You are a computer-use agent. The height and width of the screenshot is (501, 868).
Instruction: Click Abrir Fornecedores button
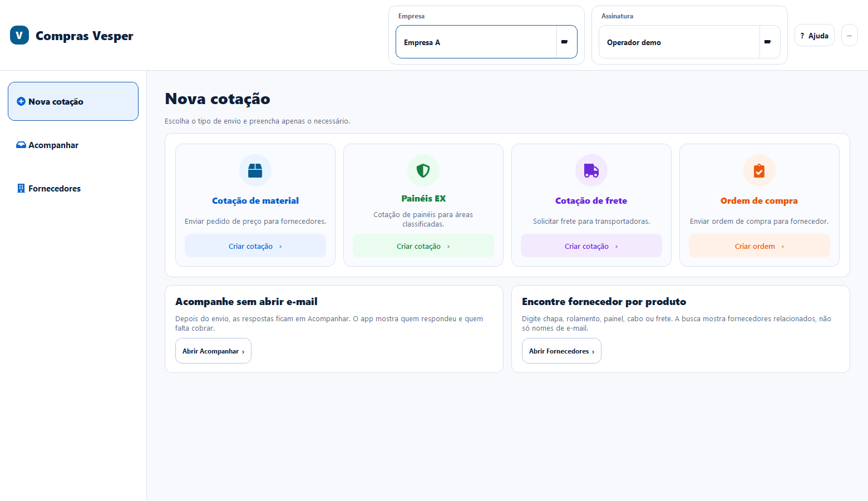(x=561, y=351)
